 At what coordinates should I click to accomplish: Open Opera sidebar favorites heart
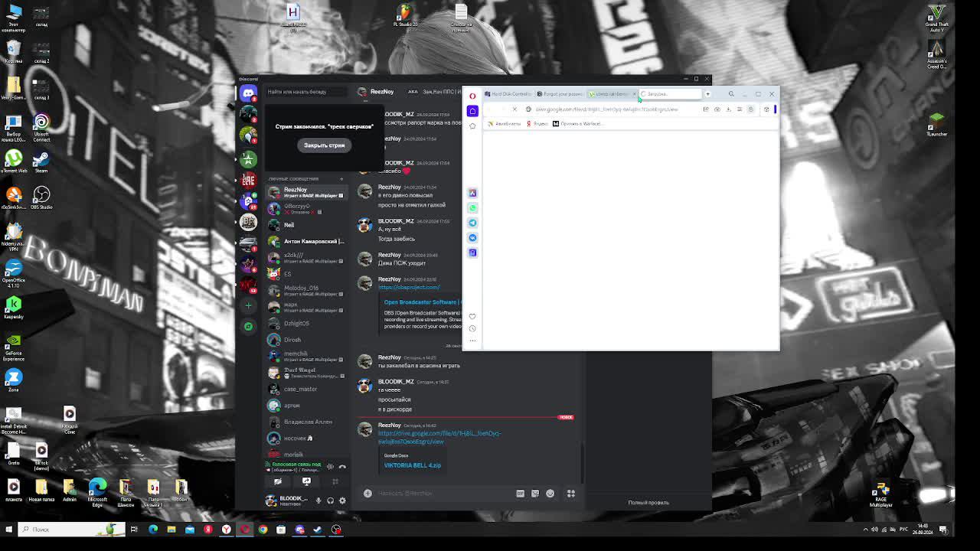(x=472, y=316)
